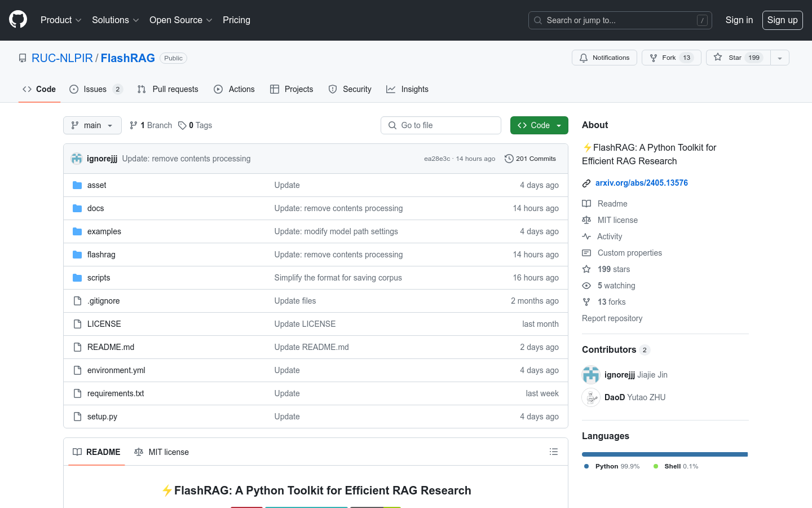
Task: Click the requirements.txt file icon
Action: tap(77, 393)
